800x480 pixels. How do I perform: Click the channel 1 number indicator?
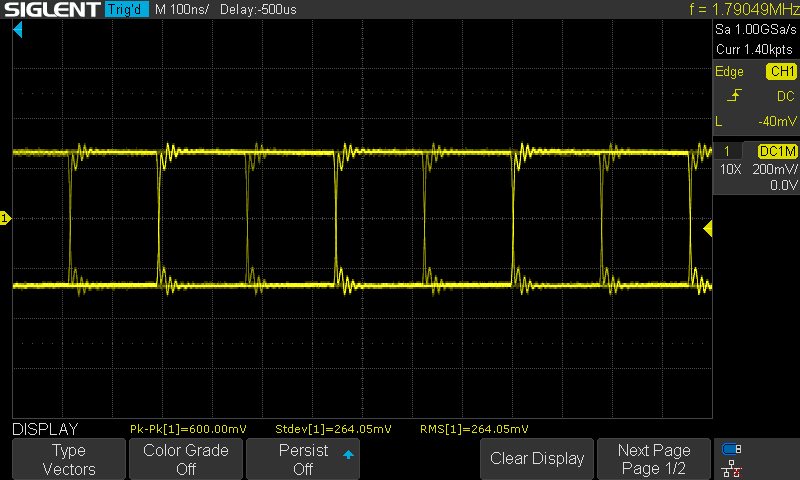point(726,151)
